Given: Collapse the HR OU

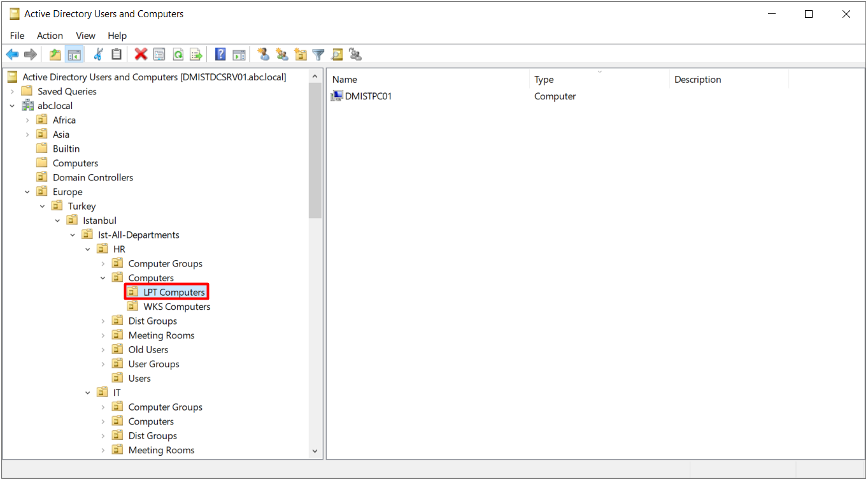Looking at the screenshot, I should 88,249.
